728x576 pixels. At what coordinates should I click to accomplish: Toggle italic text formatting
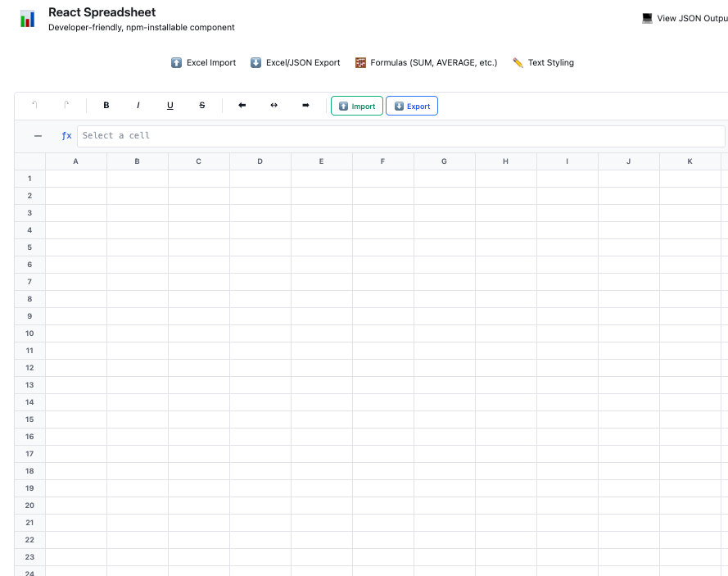point(138,105)
